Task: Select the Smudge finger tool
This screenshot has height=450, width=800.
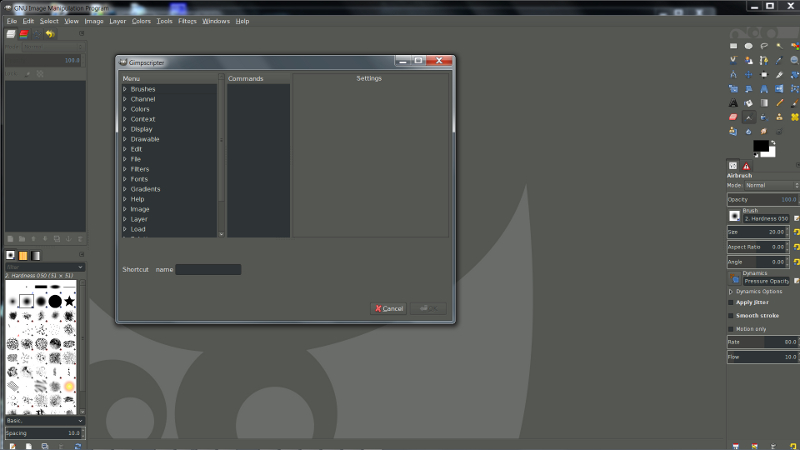Action: (764, 132)
